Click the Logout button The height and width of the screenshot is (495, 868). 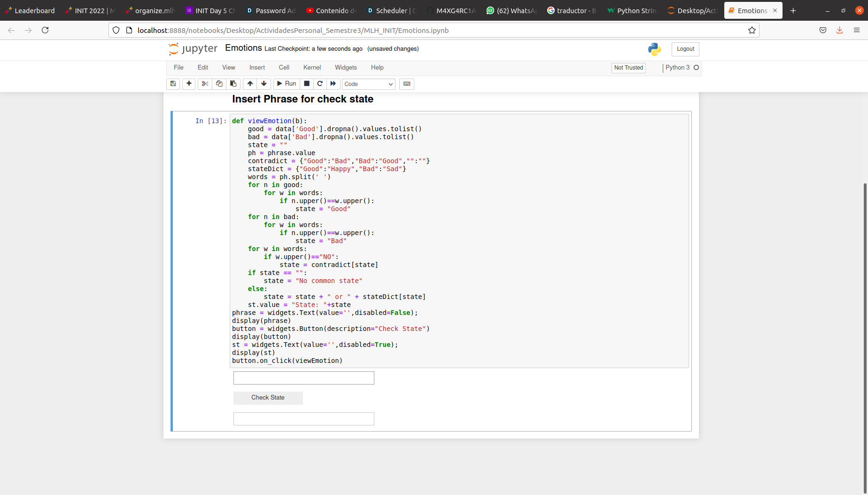(685, 49)
